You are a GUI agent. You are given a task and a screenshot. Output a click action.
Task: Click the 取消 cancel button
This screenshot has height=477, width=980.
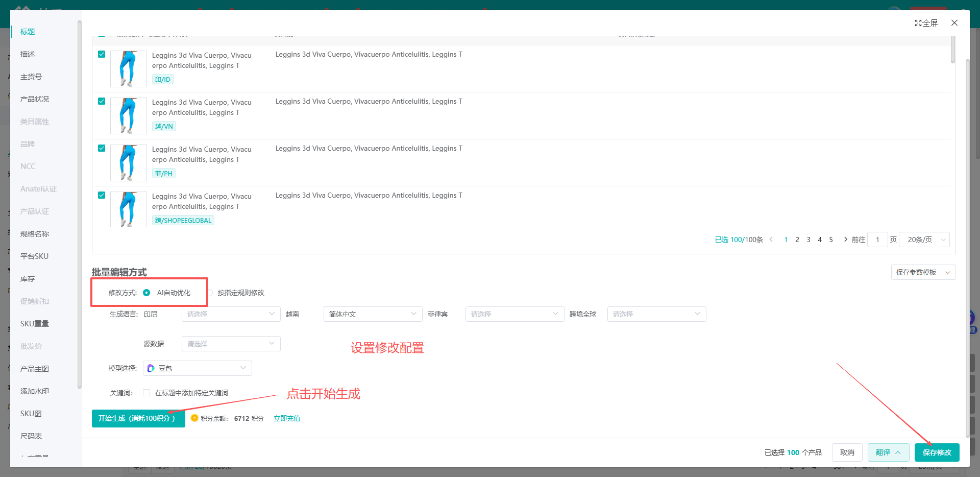point(847,452)
